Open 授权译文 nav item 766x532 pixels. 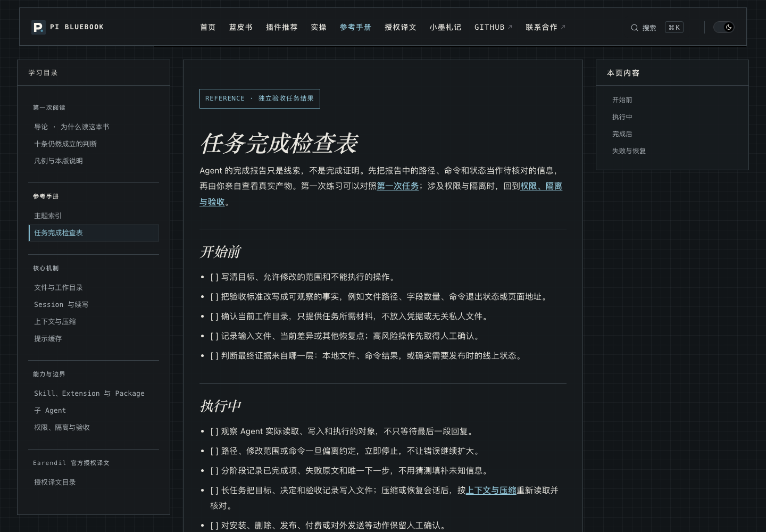point(401,27)
